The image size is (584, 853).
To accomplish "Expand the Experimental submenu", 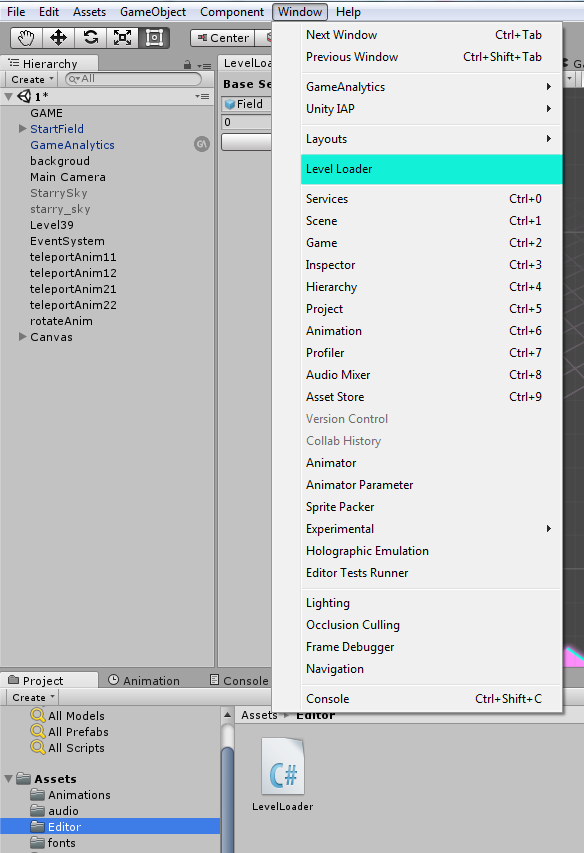I will tap(431, 529).
